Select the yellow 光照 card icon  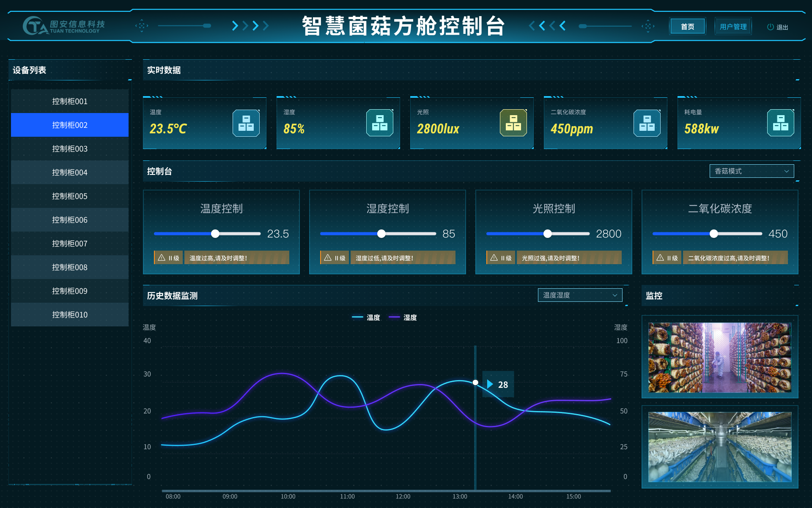tap(513, 123)
